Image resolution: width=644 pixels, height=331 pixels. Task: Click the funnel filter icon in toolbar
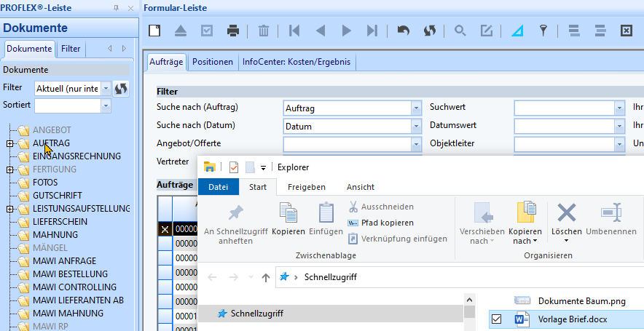(543, 31)
